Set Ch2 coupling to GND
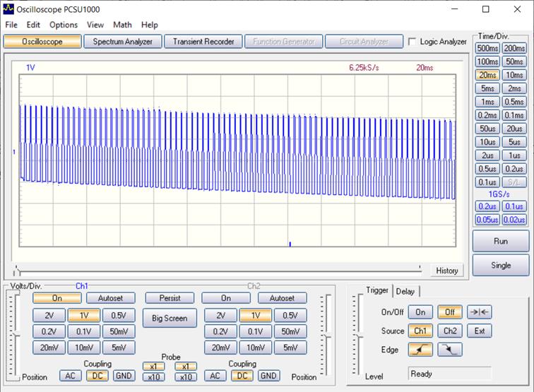The height and width of the screenshot is (392, 534). pyautogui.click(x=268, y=376)
